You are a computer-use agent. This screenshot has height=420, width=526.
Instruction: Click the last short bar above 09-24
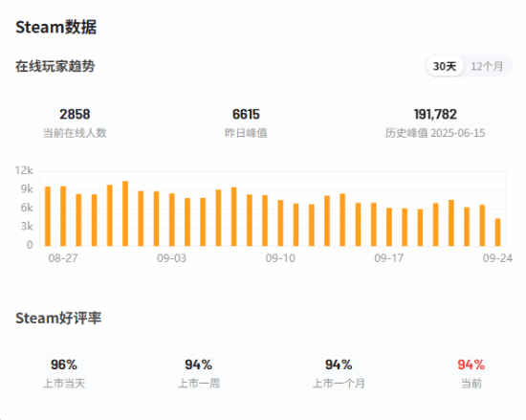pyautogui.click(x=498, y=232)
